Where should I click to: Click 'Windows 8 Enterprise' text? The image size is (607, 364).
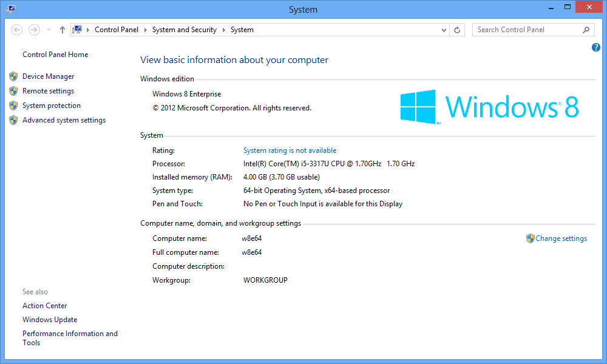click(x=186, y=94)
